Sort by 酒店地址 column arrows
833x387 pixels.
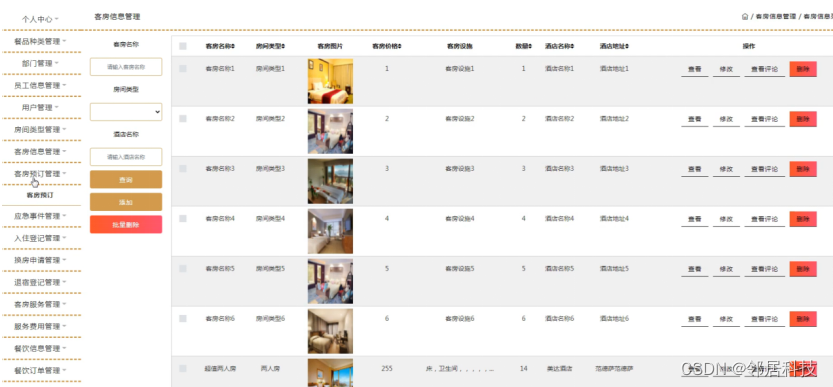click(627, 46)
